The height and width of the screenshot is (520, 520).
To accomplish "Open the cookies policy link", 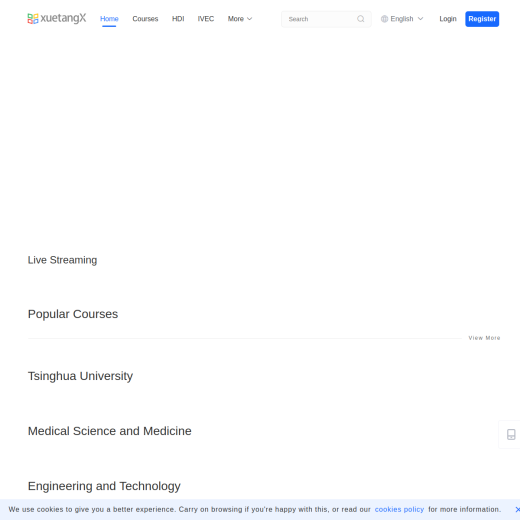I will (399, 509).
